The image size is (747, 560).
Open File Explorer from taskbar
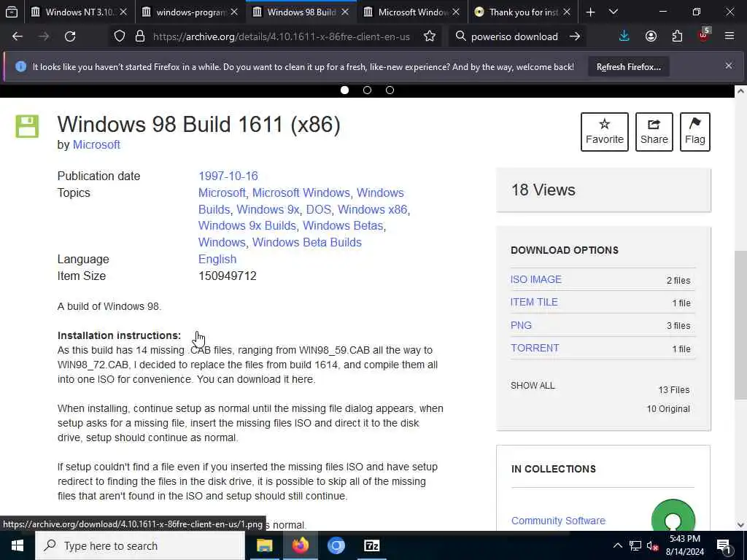point(264,545)
